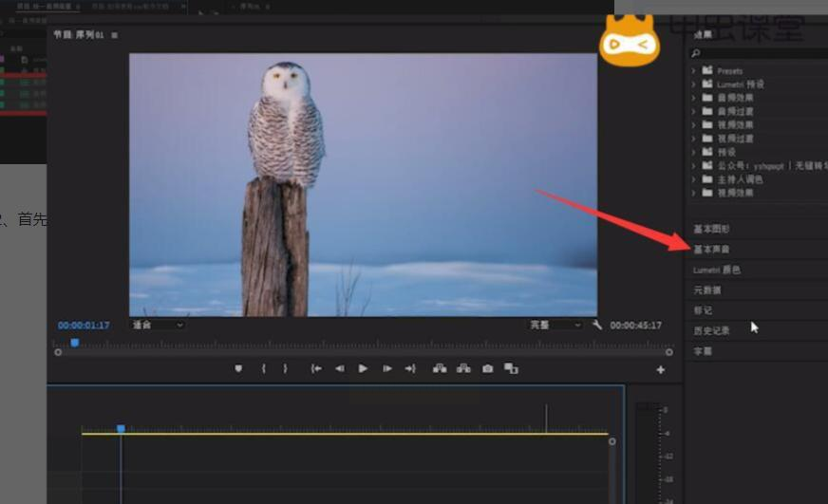
Task: Open the button editor plus icon
Action: point(661,370)
